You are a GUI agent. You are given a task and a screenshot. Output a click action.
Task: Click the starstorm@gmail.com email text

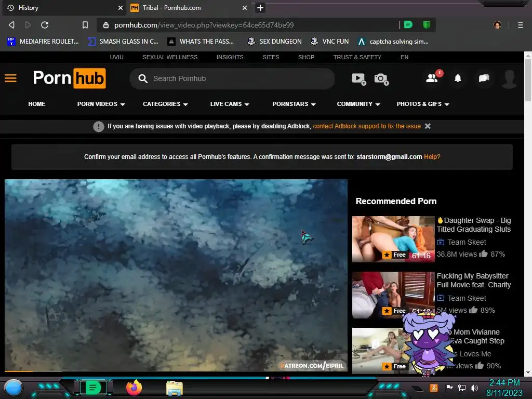[x=389, y=156]
